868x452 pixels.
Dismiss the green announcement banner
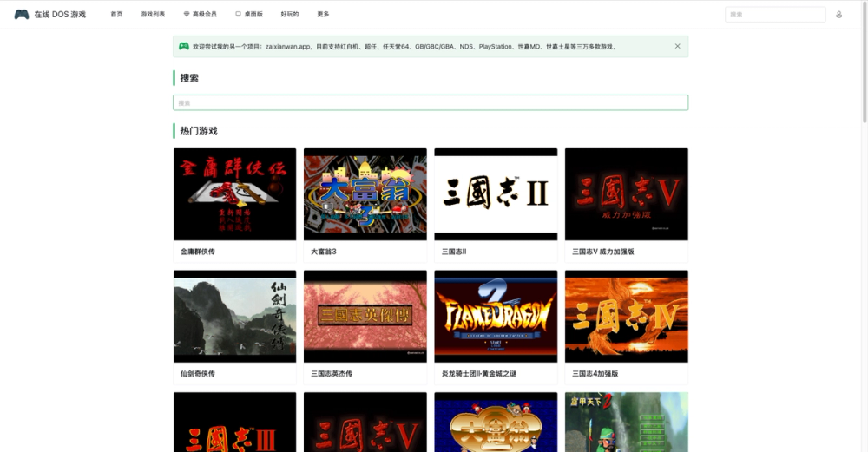click(678, 47)
